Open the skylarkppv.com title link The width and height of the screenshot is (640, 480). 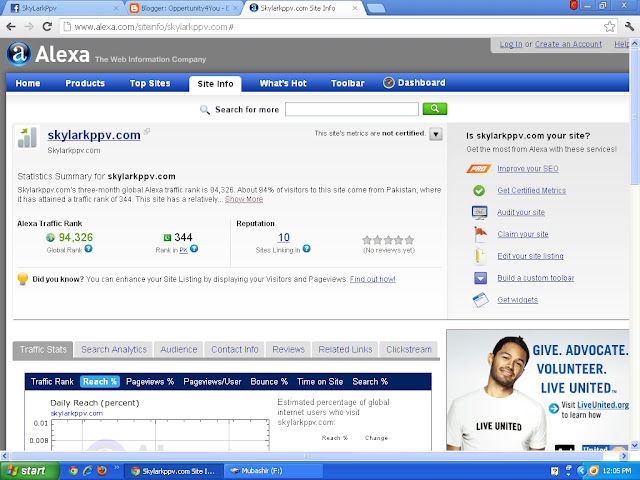point(94,135)
